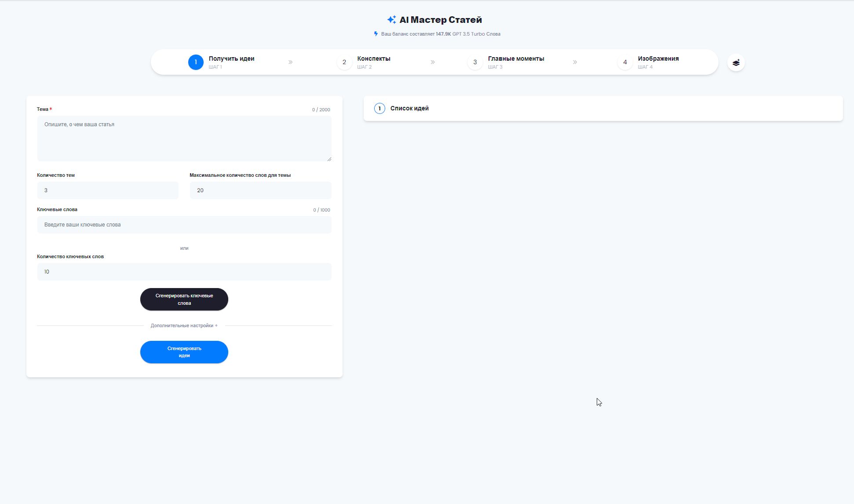Click the step 3 number circle
Viewport: 854px width, 504px height.
[x=475, y=62]
